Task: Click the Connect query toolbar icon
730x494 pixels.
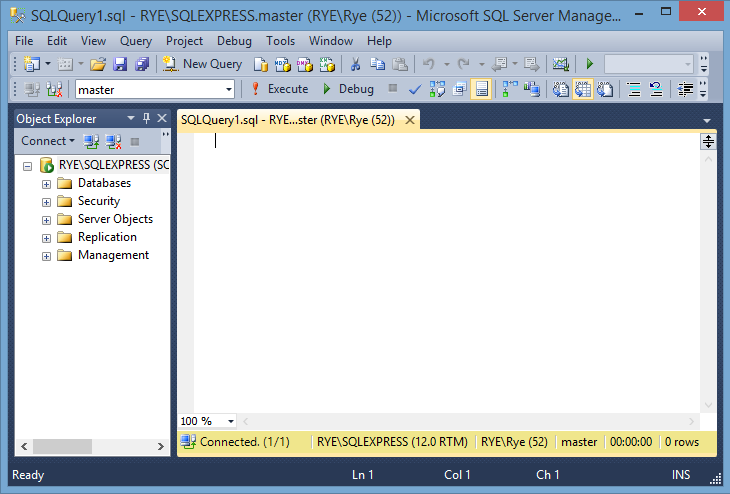Action: pos(32,89)
